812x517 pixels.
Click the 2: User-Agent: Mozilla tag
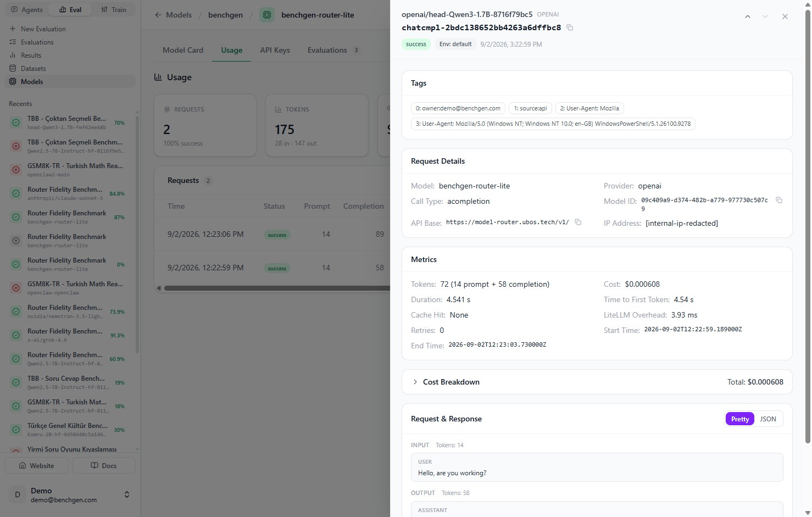[589, 108]
